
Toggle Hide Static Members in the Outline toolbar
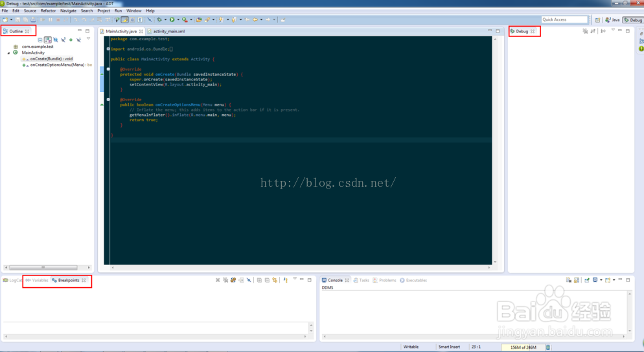63,40
